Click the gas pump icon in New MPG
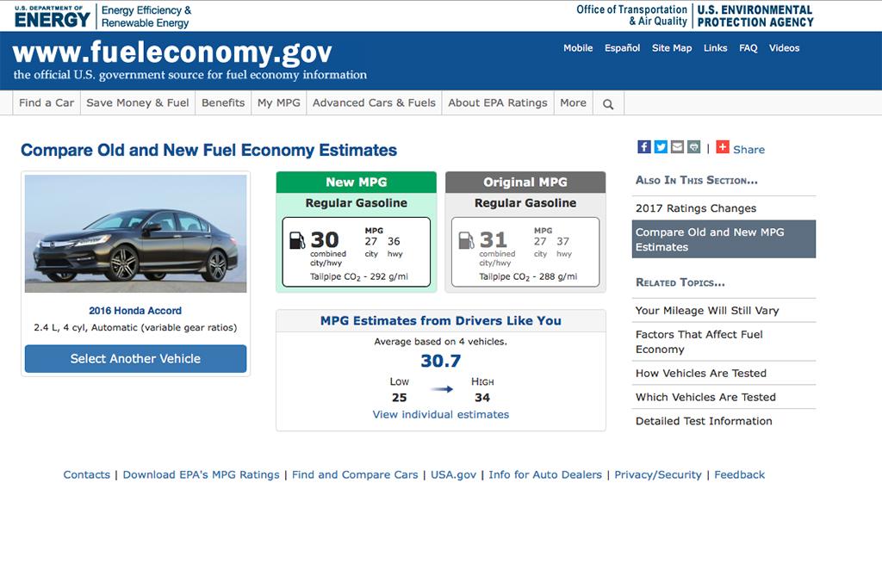Viewport: 882px width, 588px height. 297,240
